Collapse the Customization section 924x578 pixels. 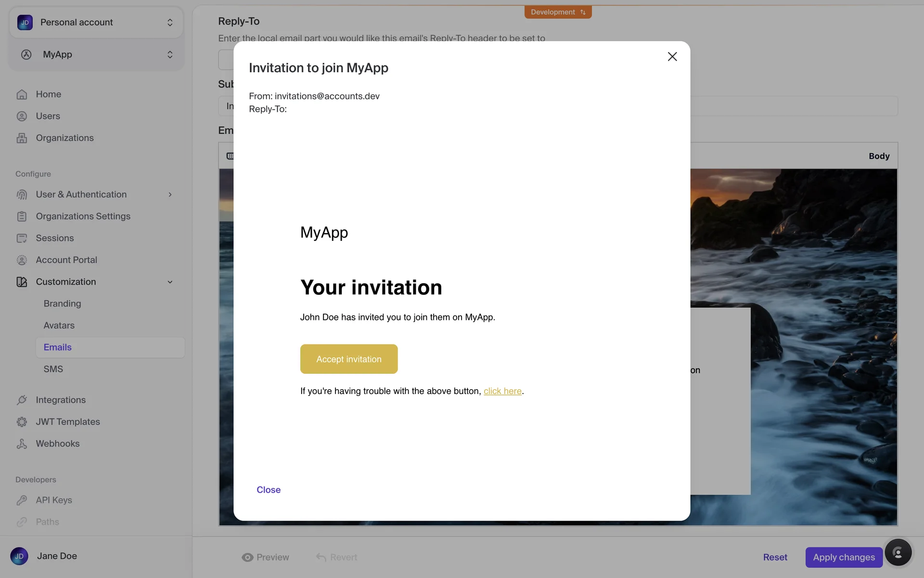(x=170, y=282)
